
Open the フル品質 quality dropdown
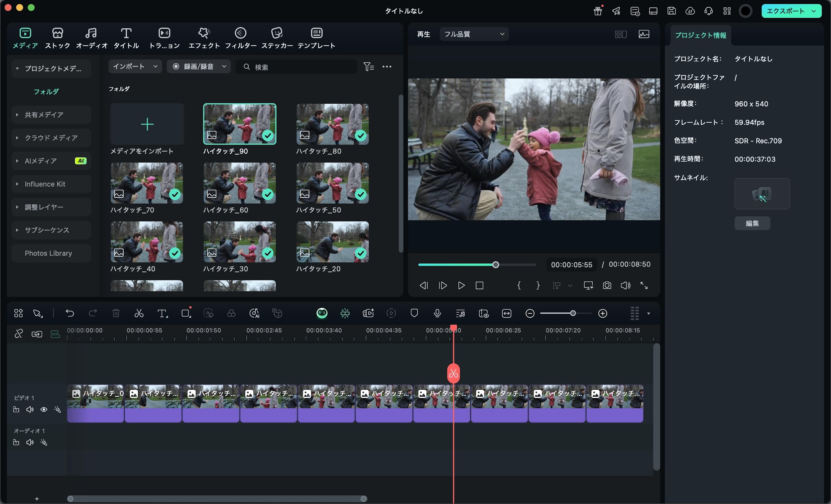point(474,34)
